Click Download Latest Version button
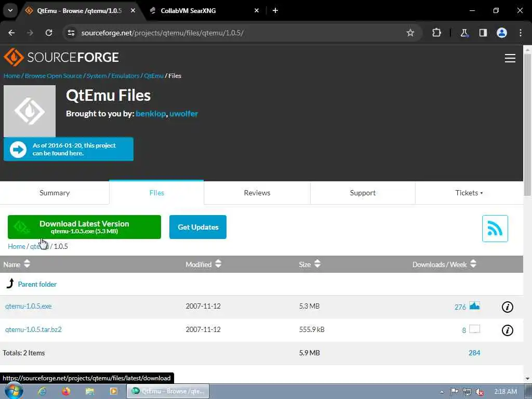 (x=84, y=227)
